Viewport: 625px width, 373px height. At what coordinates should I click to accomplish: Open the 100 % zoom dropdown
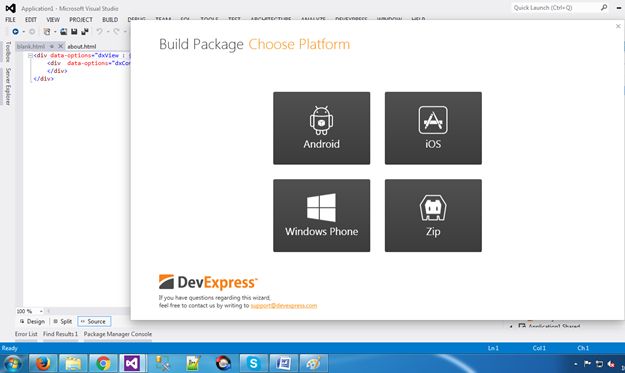tap(41, 311)
